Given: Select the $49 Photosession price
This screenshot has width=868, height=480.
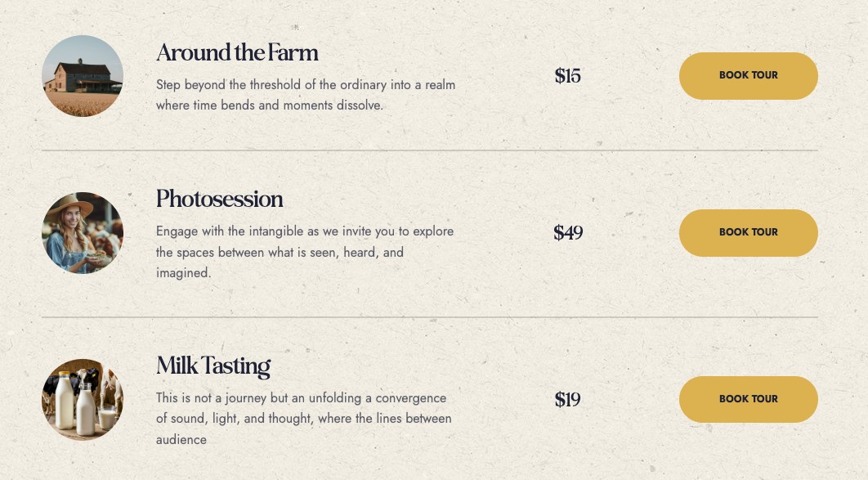Looking at the screenshot, I should click(x=568, y=232).
